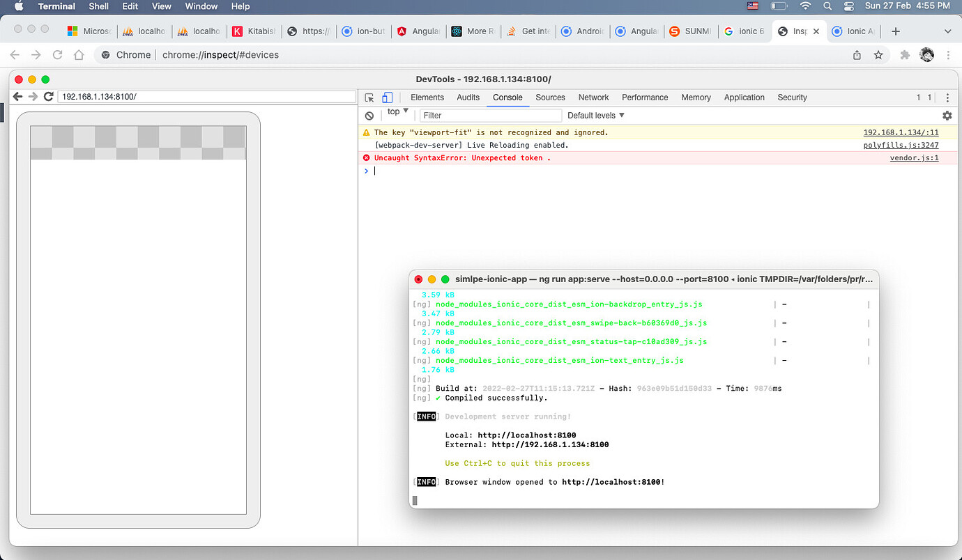962x560 pixels.
Task: Click DevTools URL field 192.168.1.134:8100
Action: tap(206, 97)
